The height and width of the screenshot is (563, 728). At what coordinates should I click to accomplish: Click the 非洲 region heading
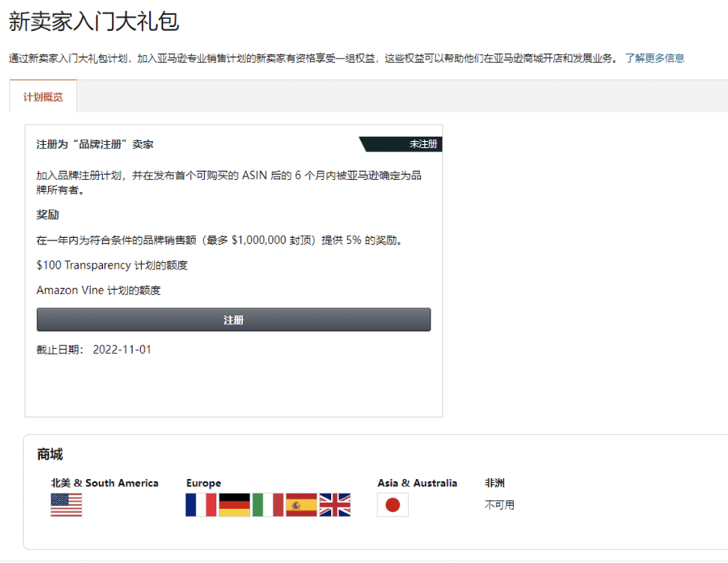click(495, 483)
